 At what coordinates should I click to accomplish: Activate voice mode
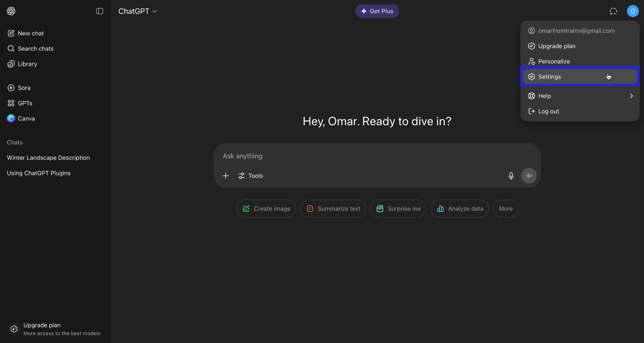coord(529,176)
